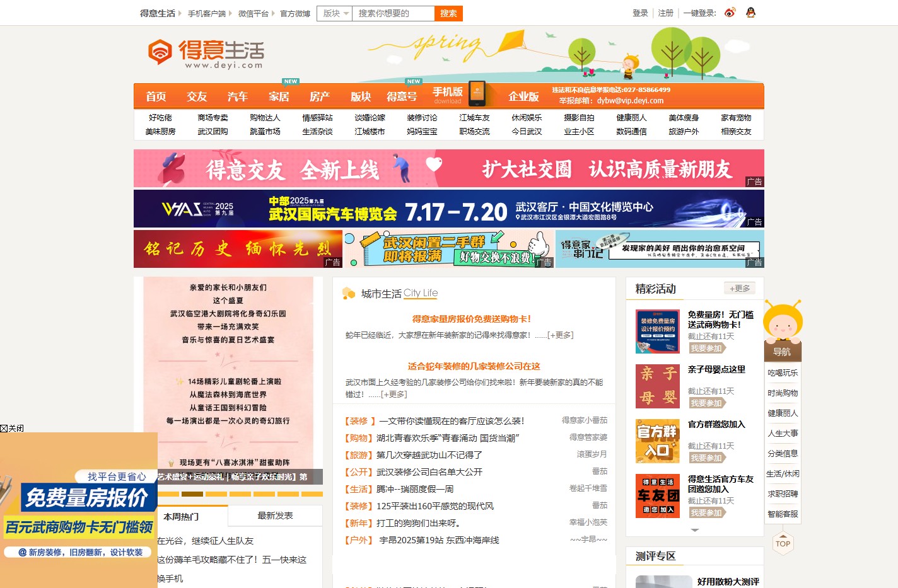898x588 pixels.
Task: Select the second carousel indicator bar
Action: click(x=192, y=494)
